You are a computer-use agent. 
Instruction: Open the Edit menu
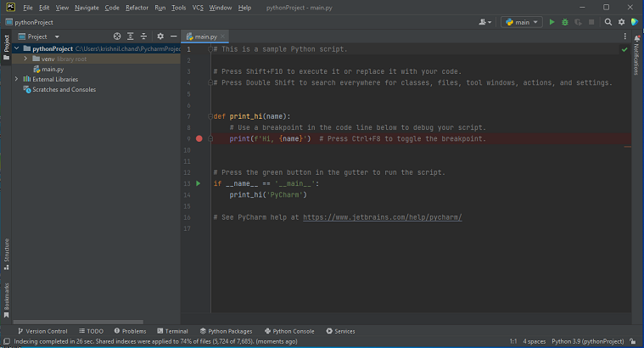coord(44,8)
